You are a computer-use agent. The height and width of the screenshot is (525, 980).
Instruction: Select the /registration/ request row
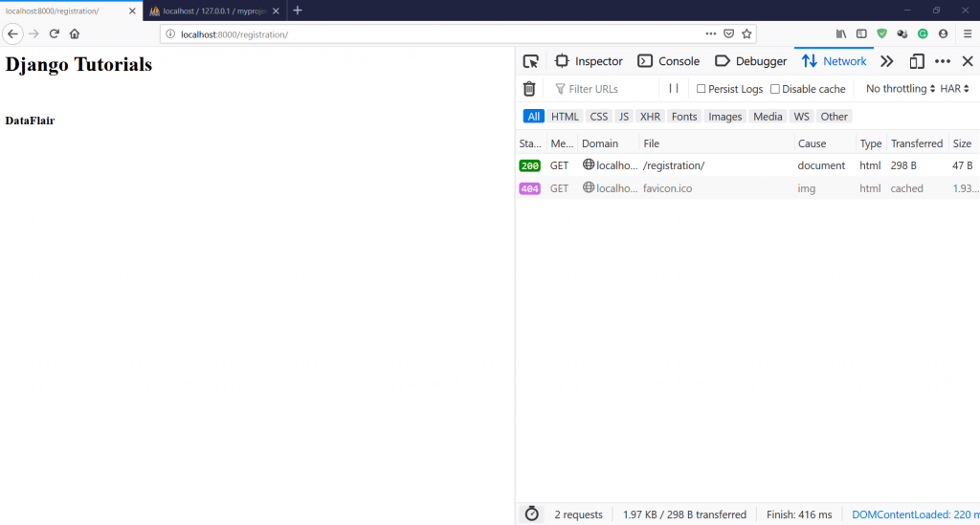[747, 165]
